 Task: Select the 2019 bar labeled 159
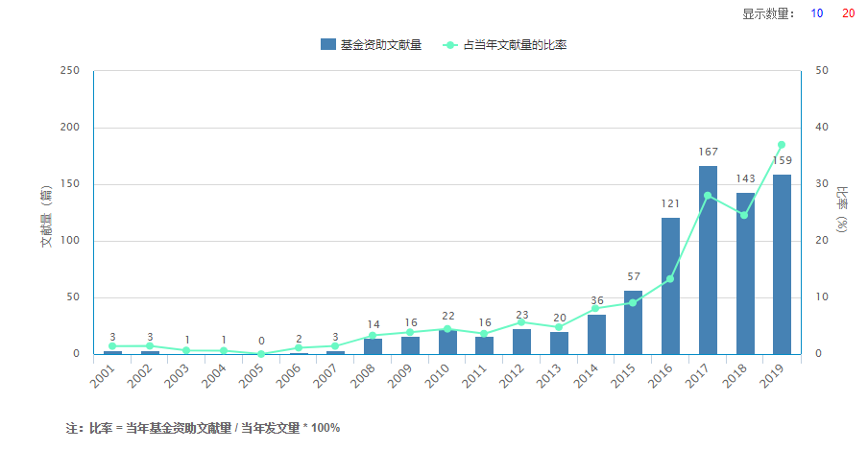(782, 265)
